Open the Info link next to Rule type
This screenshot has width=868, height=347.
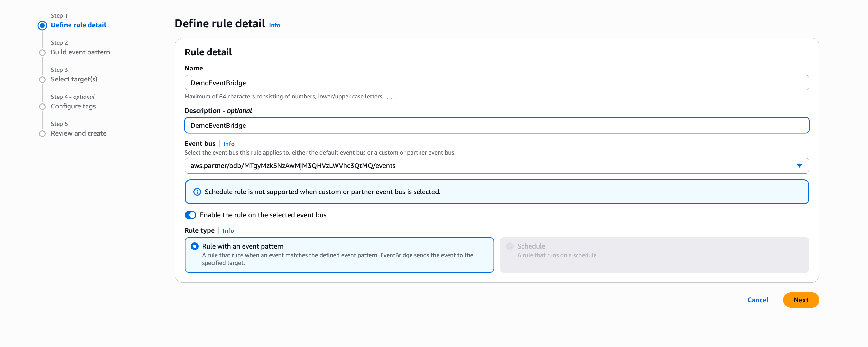tap(228, 230)
